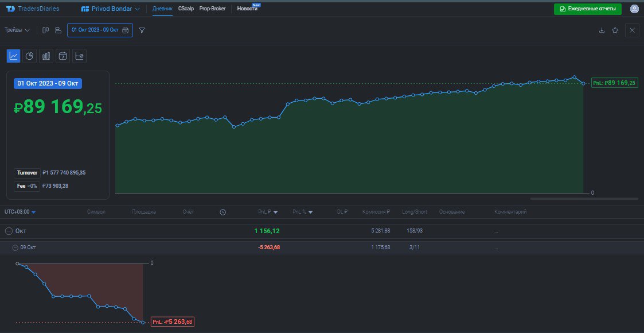
Task: Open the bar chart view
Action: click(46, 56)
